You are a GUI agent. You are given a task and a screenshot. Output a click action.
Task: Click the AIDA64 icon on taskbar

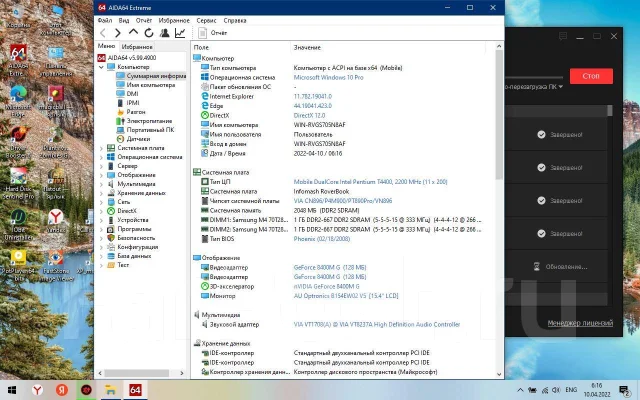135,390
